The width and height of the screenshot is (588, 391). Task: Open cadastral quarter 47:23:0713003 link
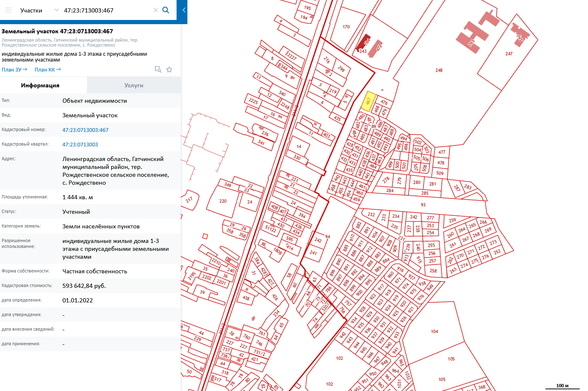click(x=80, y=144)
